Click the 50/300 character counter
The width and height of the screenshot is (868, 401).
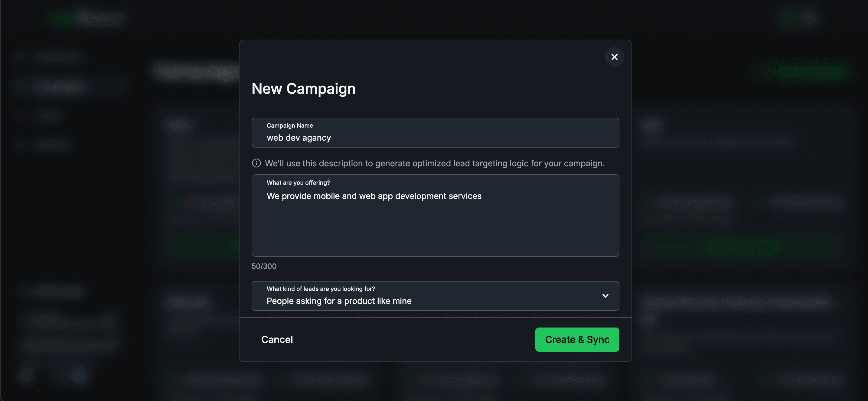[x=263, y=266]
